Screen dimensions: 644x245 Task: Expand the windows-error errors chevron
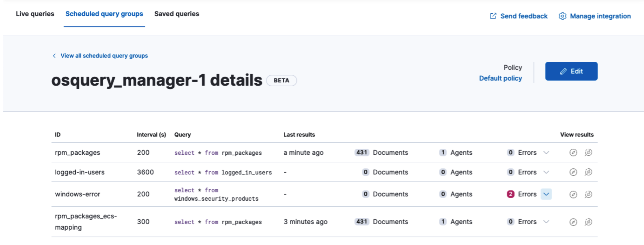click(x=546, y=194)
